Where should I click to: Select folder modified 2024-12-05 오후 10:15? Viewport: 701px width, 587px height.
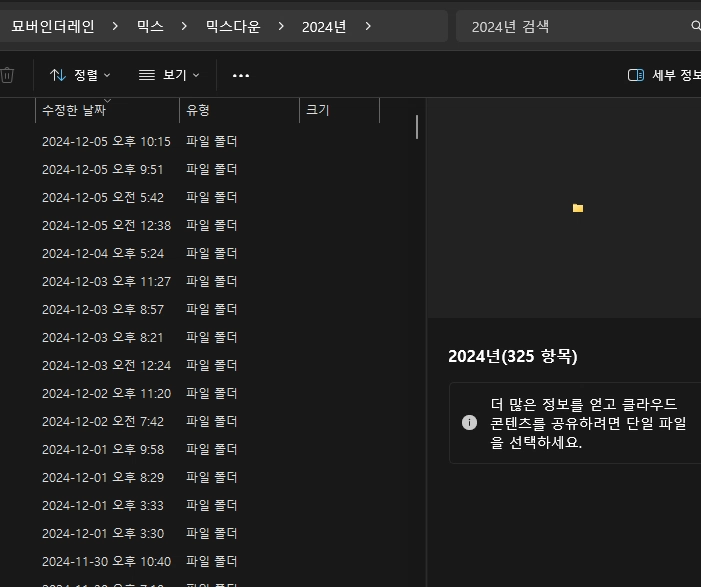106,142
